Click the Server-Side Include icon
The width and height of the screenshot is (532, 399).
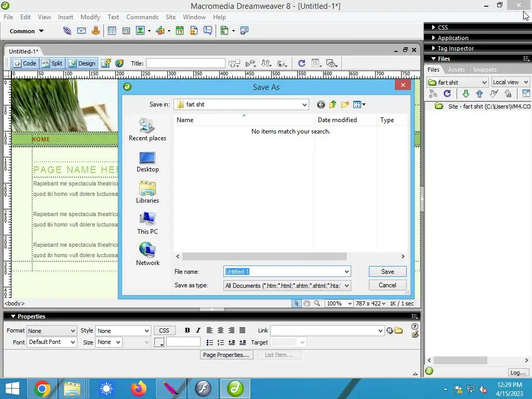tap(193, 31)
